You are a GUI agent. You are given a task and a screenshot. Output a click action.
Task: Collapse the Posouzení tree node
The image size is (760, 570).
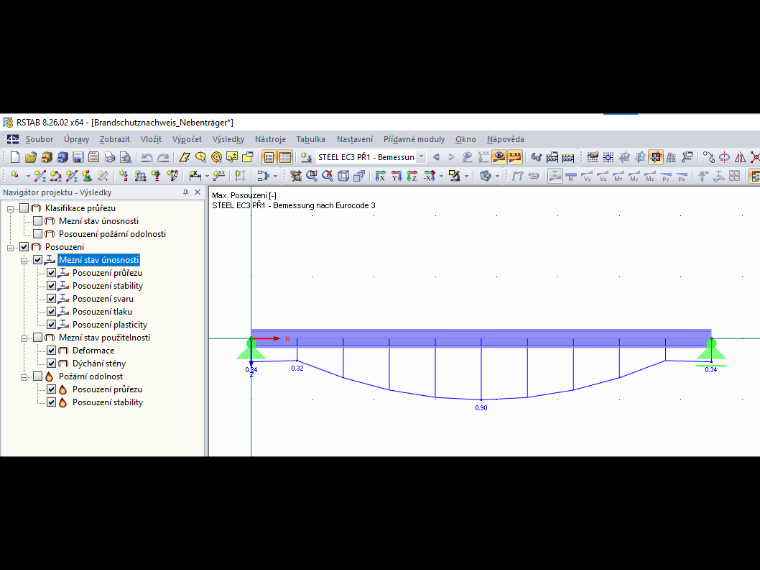click(10, 247)
